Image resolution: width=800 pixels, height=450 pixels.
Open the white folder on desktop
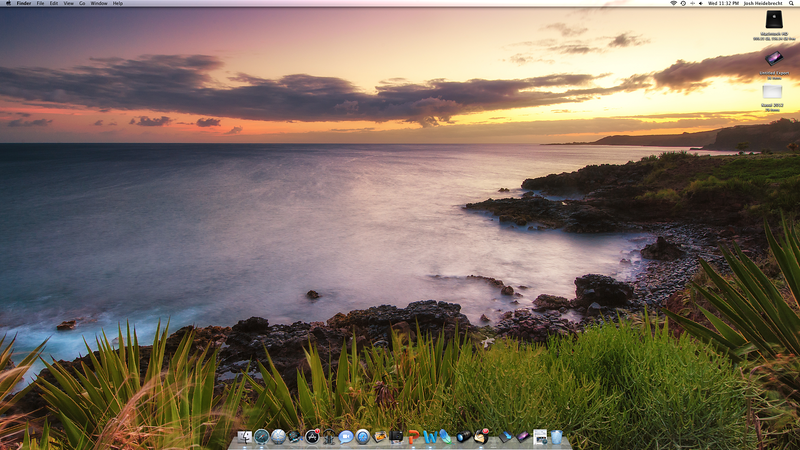773,92
